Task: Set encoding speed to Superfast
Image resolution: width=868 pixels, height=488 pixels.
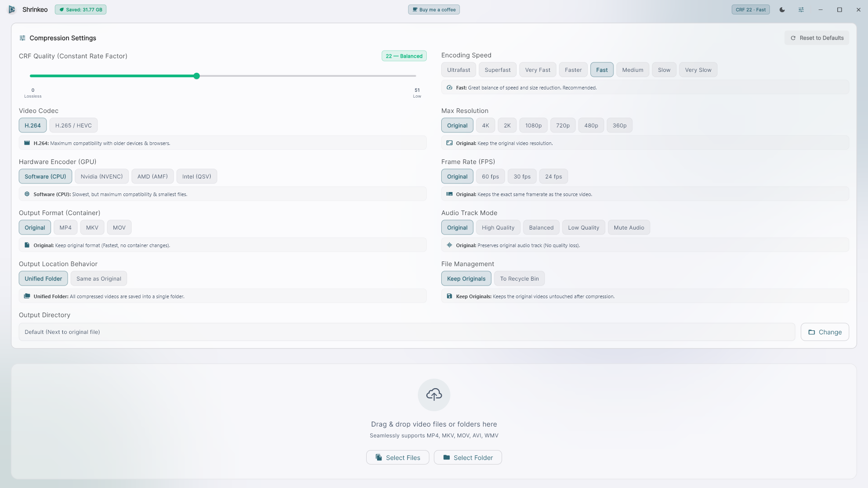Action: 498,70
